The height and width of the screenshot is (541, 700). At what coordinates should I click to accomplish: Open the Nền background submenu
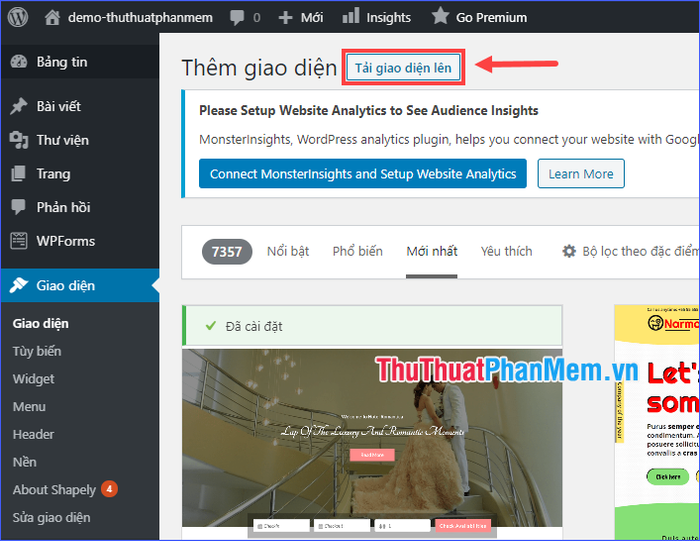tap(25, 462)
